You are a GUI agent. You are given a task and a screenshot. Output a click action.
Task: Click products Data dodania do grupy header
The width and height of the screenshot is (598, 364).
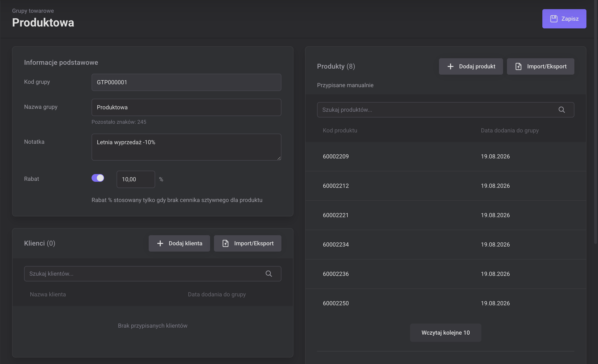click(x=509, y=130)
